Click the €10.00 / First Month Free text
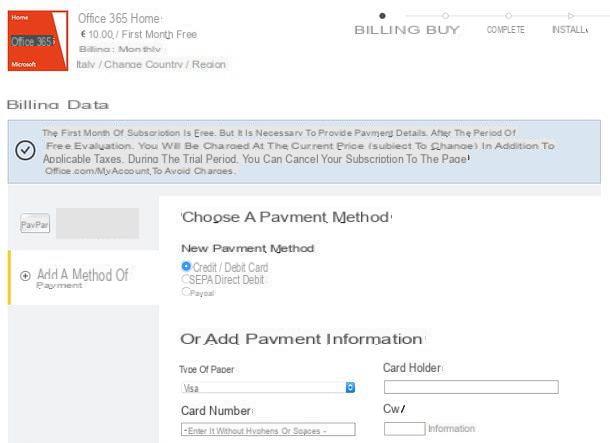The image size is (610, 443). tap(138, 34)
